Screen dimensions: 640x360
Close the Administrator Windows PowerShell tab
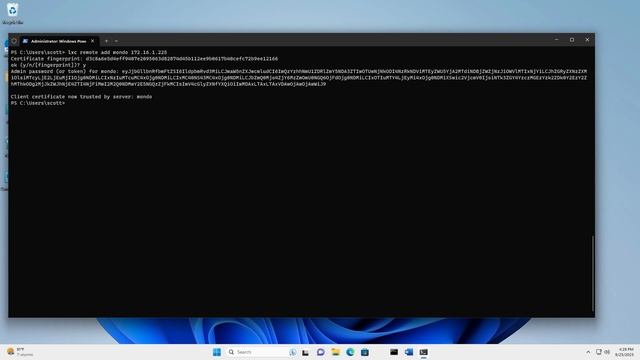[93, 41]
